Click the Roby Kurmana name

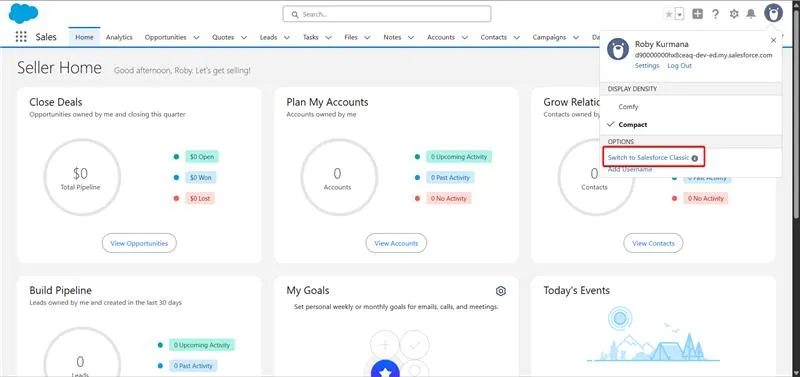(x=661, y=44)
